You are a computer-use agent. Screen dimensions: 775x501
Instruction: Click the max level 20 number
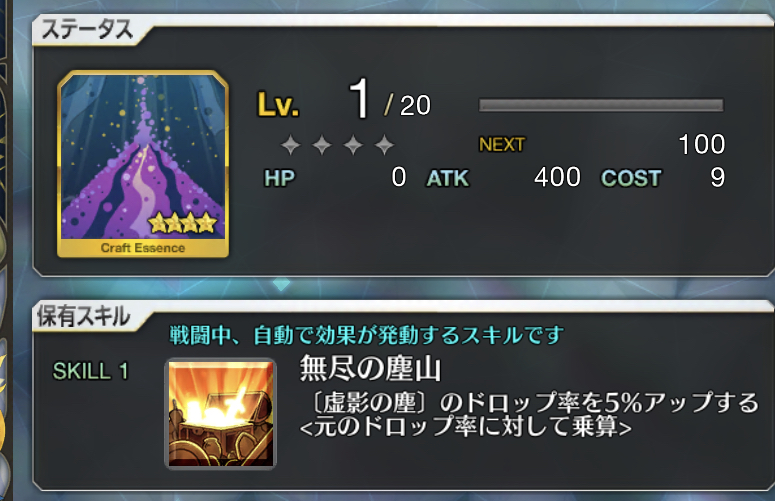click(x=415, y=106)
